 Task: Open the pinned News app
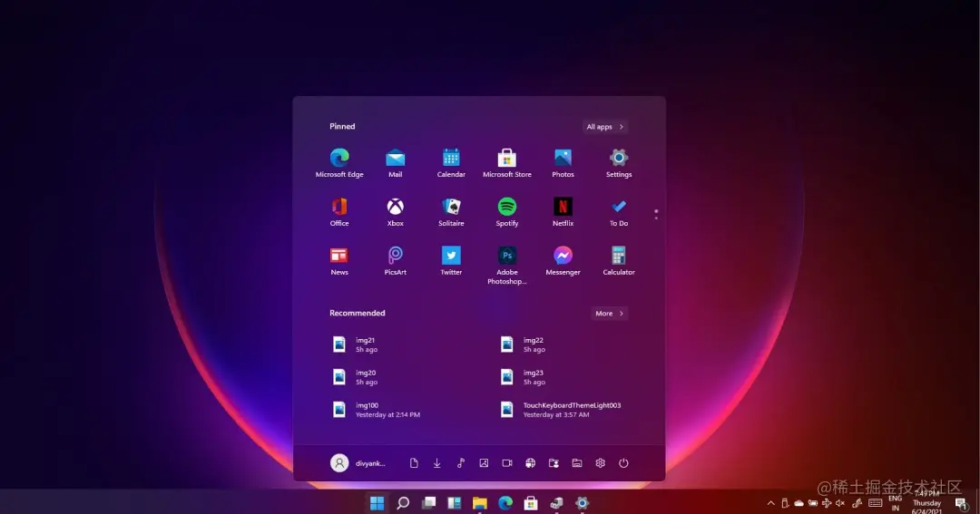(339, 260)
